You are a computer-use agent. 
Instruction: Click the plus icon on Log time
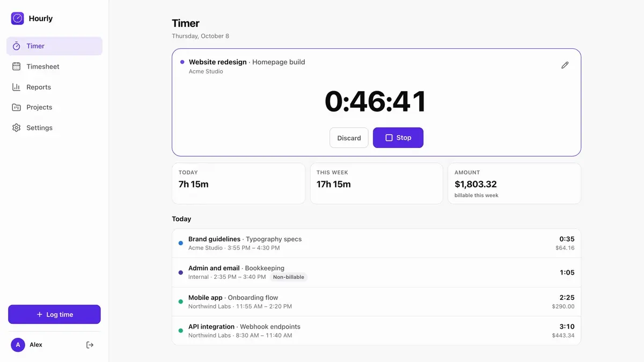point(39,315)
